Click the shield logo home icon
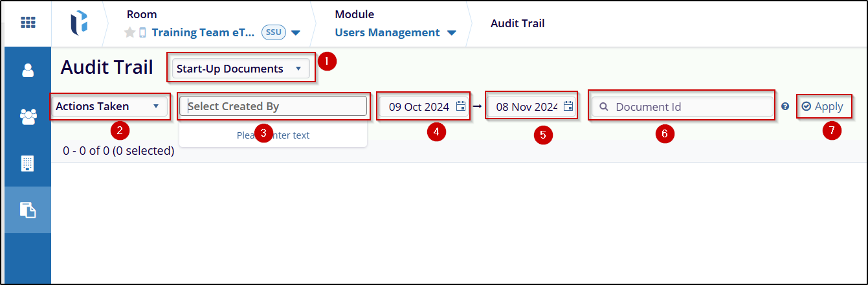The width and height of the screenshot is (868, 285). tap(79, 23)
